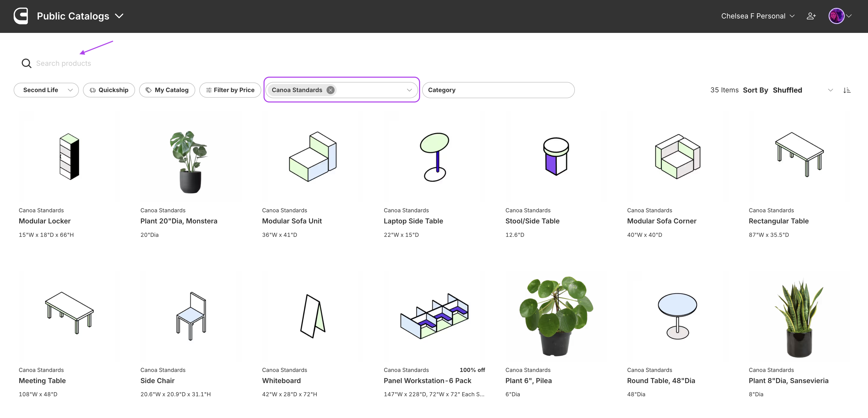This screenshot has height=418, width=868.
Task: Expand the brand filter dropdown chevron
Action: pyautogui.click(x=409, y=90)
